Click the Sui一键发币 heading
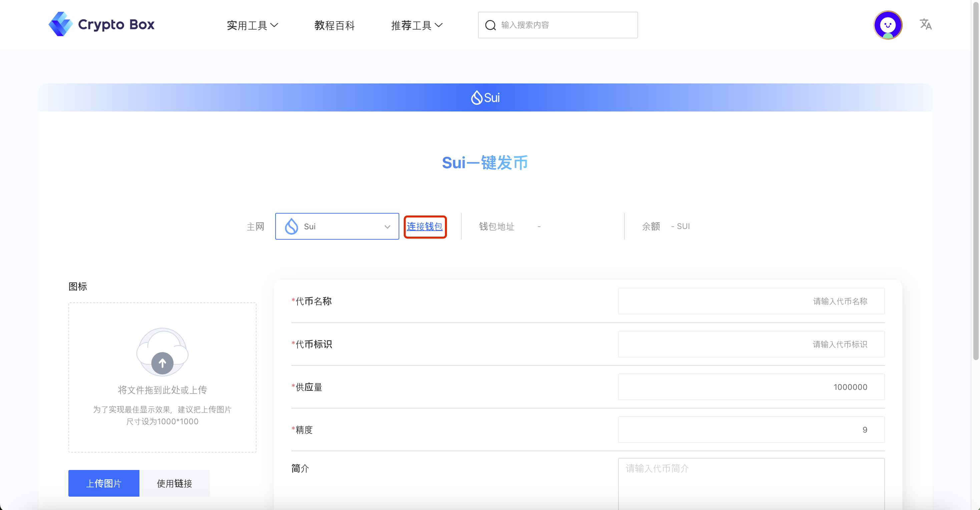This screenshot has width=980, height=510. (485, 163)
